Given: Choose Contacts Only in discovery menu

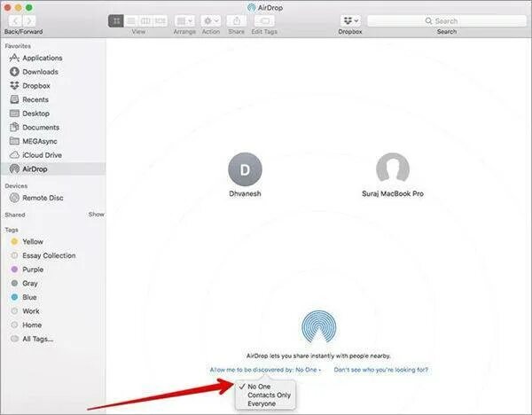Looking at the screenshot, I should click(x=269, y=395).
